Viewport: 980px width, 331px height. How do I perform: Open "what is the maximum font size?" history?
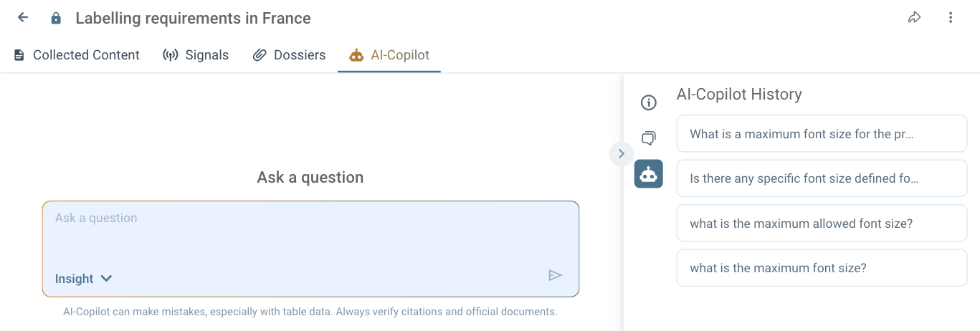point(822,268)
